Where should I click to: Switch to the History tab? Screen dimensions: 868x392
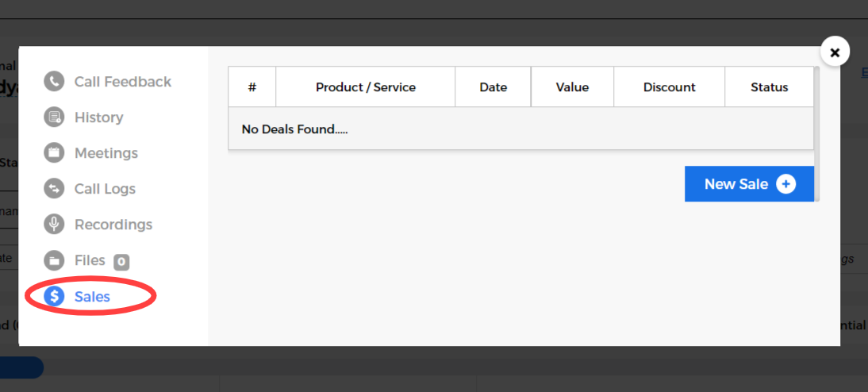pyautogui.click(x=98, y=117)
